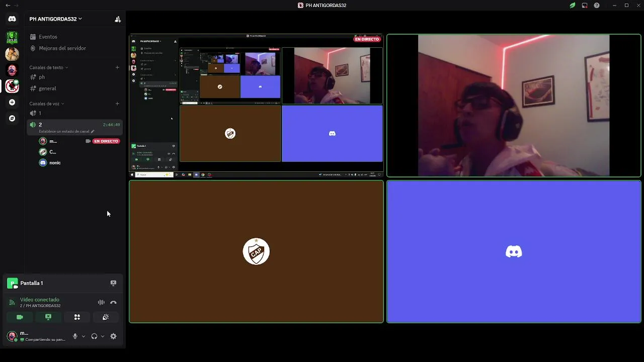Open User Settings gear
644x362 pixels.
[113, 336]
